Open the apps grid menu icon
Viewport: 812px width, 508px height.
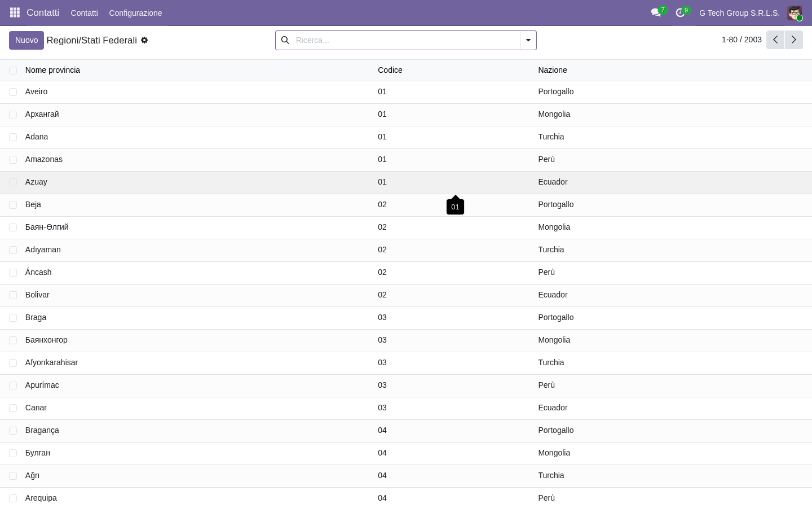(15, 12)
